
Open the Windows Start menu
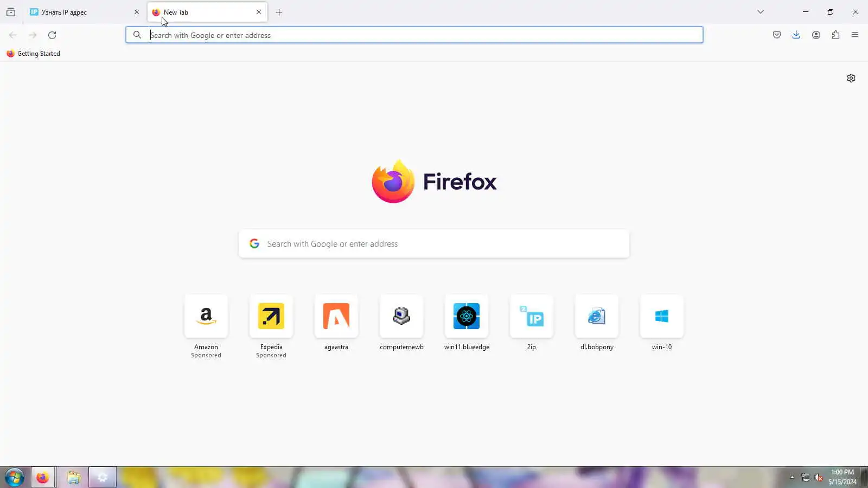tap(14, 478)
